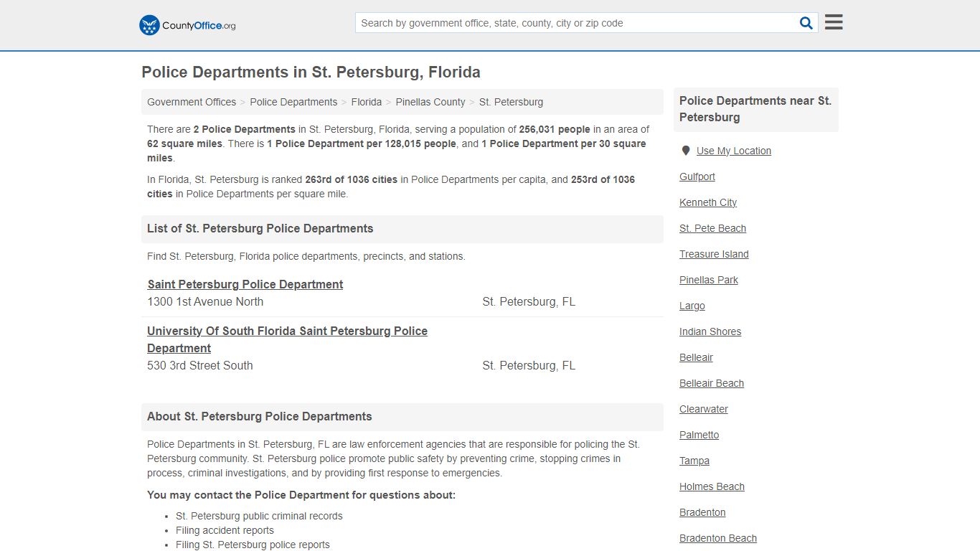Open Government Offices breadcrumb
Screen dimensions: 980x551
pos(192,102)
